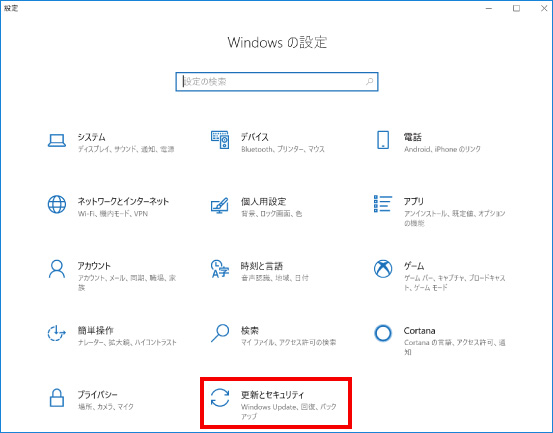This screenshot has width=553, height=433.
Task: Open the ゲーム settings title
Action: (x=414, y=266)
